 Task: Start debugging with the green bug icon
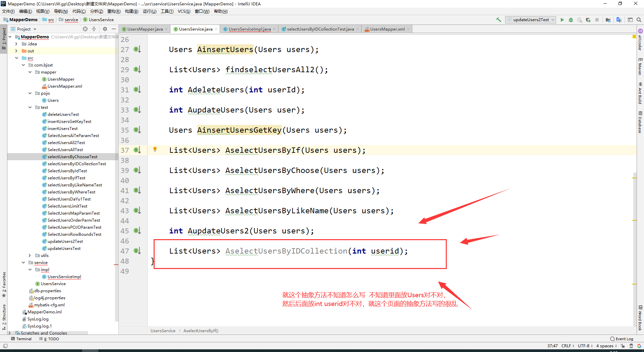(x=571, y=20)
